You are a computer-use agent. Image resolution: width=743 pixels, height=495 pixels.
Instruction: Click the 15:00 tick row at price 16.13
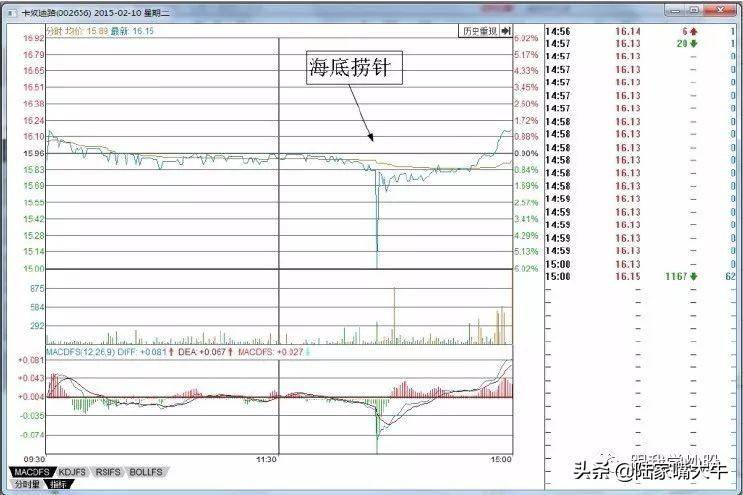(640, 264)
